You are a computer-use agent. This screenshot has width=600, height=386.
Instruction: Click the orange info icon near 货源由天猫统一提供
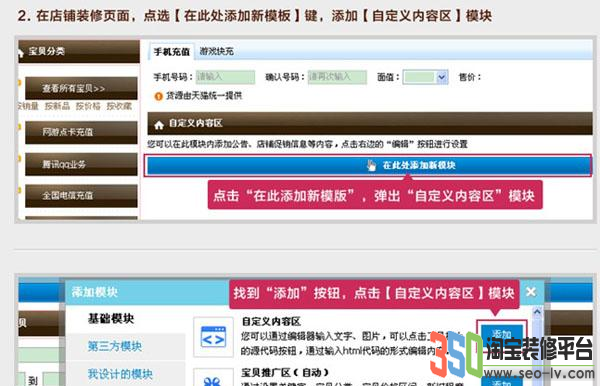(158, 96)
